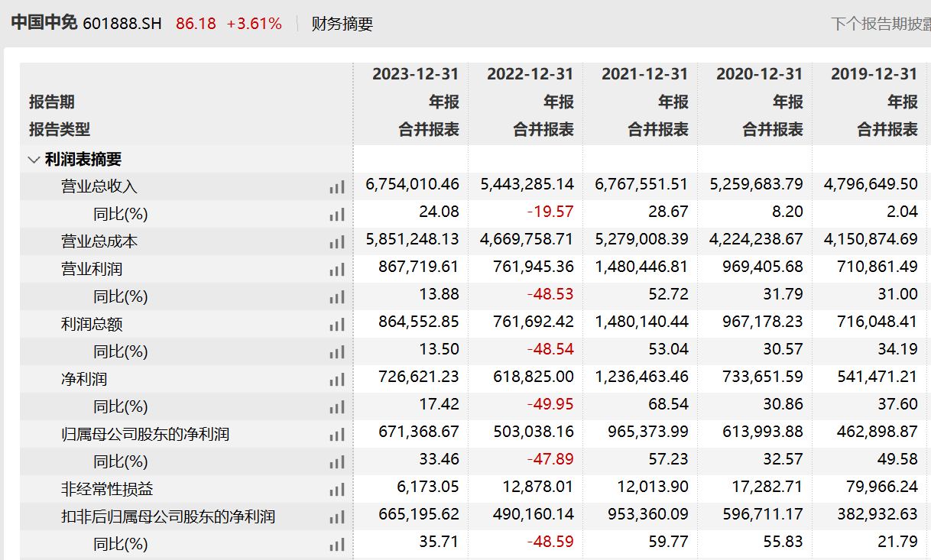Click cost value 4,150,874.69
931x560 pixels.
tap(871, 239)
